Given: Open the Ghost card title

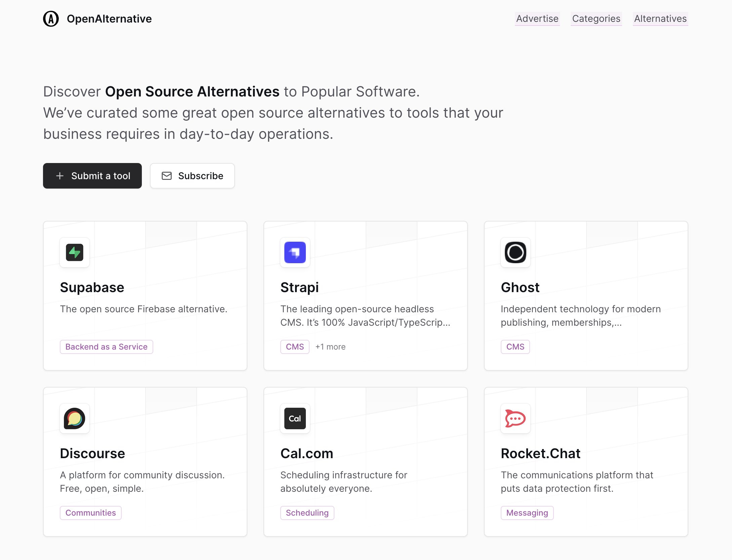Looking at the screenshot, I should (x=520, y=287).
